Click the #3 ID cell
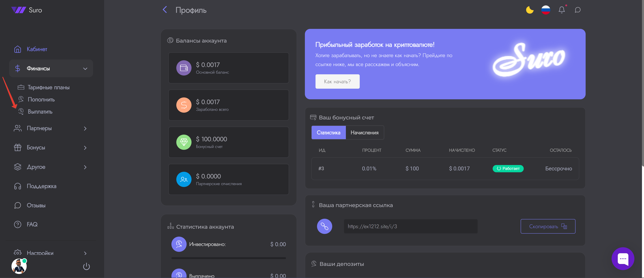Image resolution: width=644 pixels, height=278 pixels. (321, 168)
